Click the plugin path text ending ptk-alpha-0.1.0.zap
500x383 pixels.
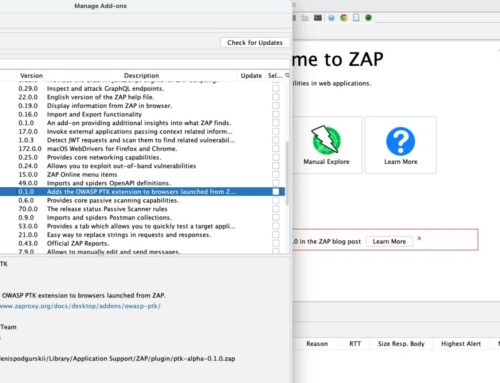(117, 359)
